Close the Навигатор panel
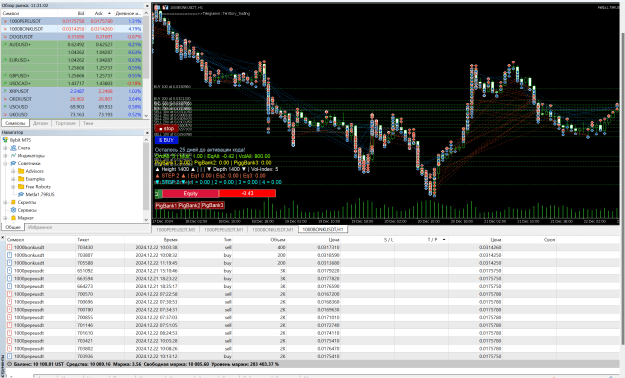 [x=147, y=132]
